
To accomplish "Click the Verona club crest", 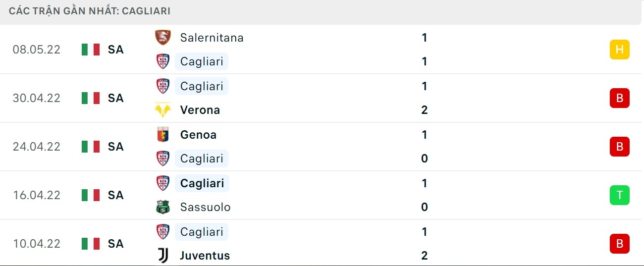I will pos(162,110).
